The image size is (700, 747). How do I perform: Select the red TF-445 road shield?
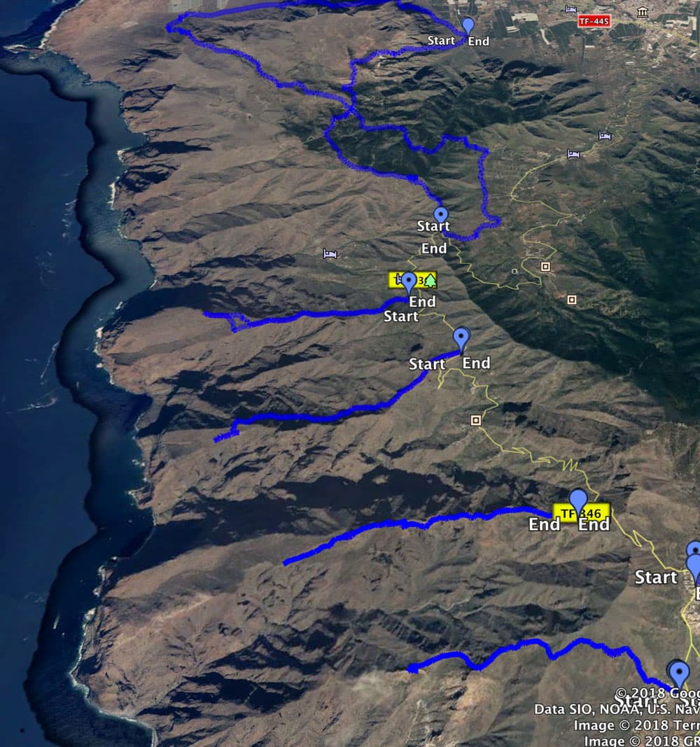pos(594,21)
